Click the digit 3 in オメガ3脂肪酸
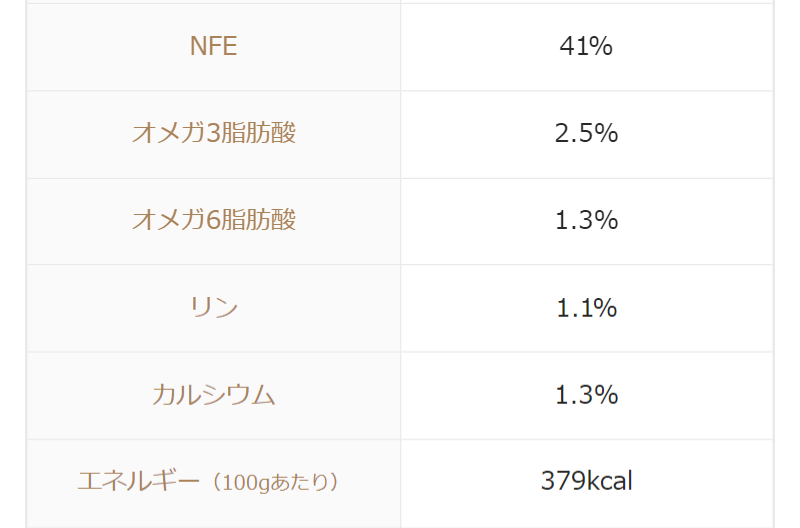Viewport: 800px width, 528px height. [212, 133]
